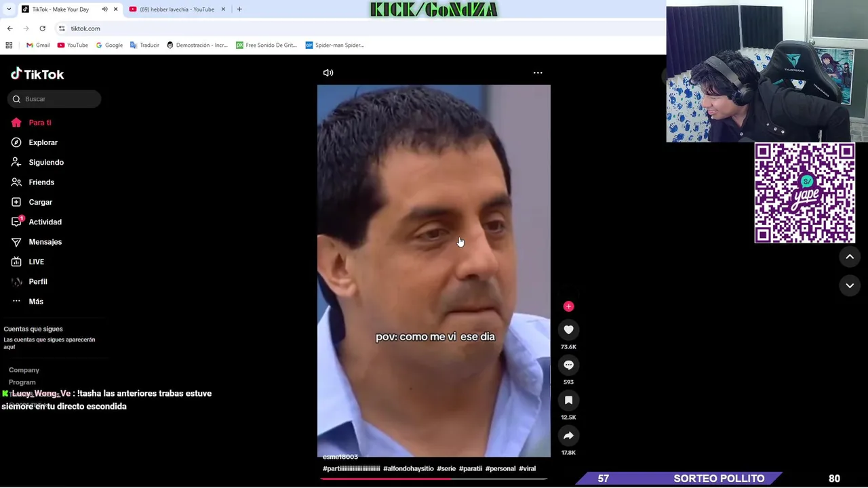868x488 pixels.
Task: Reload the current page
Action: 42,28
